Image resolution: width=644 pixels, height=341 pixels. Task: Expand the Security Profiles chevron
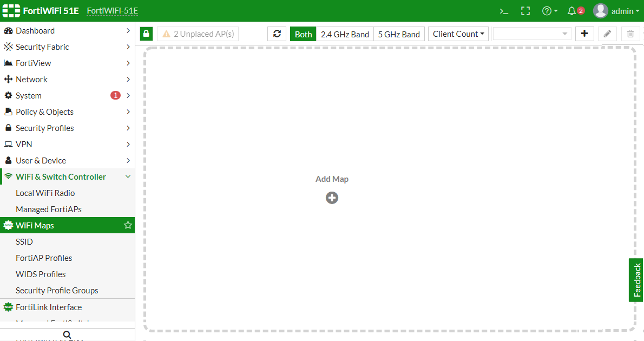click(128, 128)
